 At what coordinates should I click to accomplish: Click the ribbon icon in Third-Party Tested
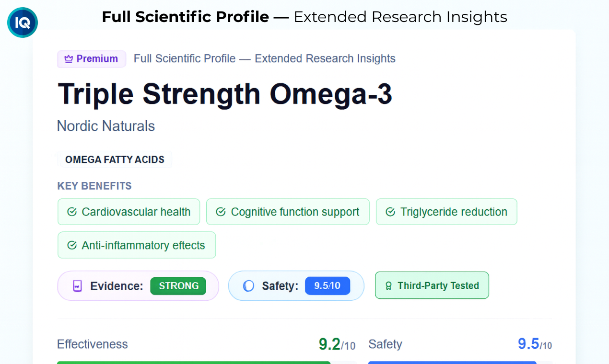tap(389, 286)
